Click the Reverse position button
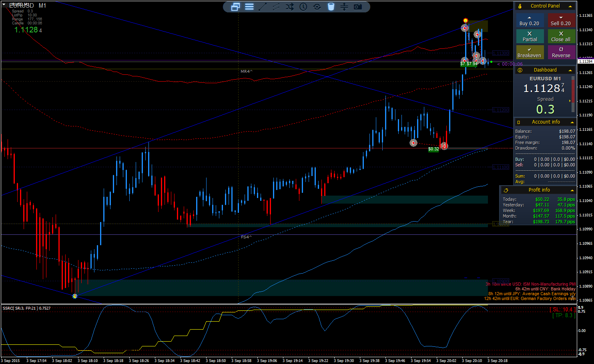This screenshot has height=364, width=594. coord(561,53)
